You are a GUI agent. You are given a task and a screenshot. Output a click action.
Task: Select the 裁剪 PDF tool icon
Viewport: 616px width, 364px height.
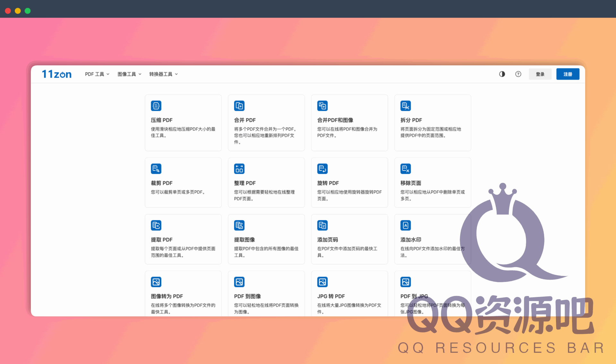(156, 168)
